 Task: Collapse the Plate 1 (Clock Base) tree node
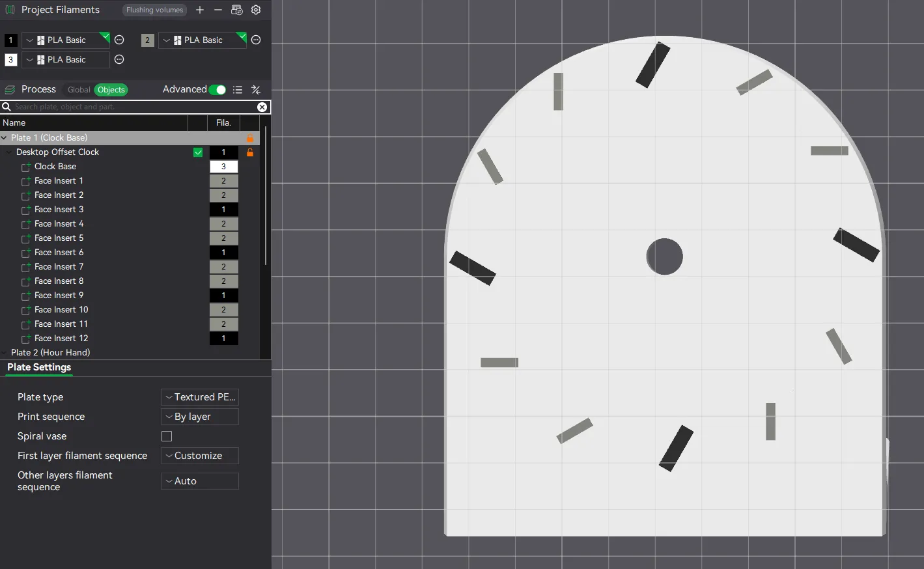(5, 138)
